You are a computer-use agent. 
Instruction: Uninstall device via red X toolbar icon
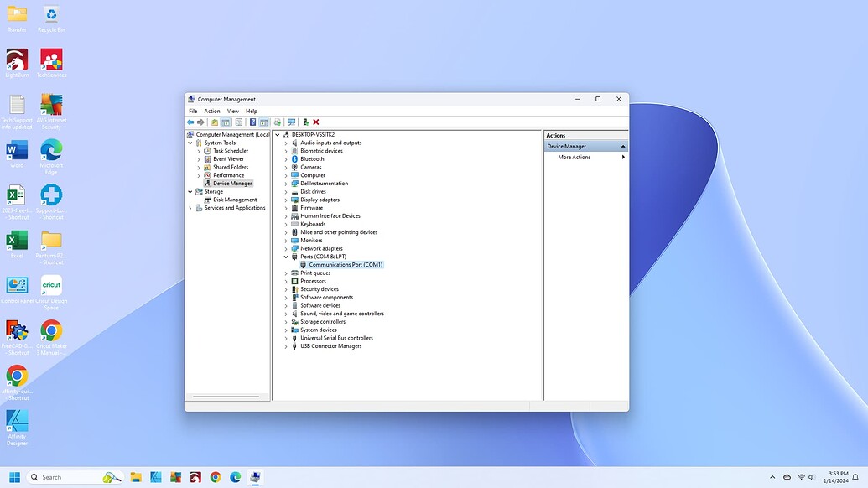[x=316, y=122]
